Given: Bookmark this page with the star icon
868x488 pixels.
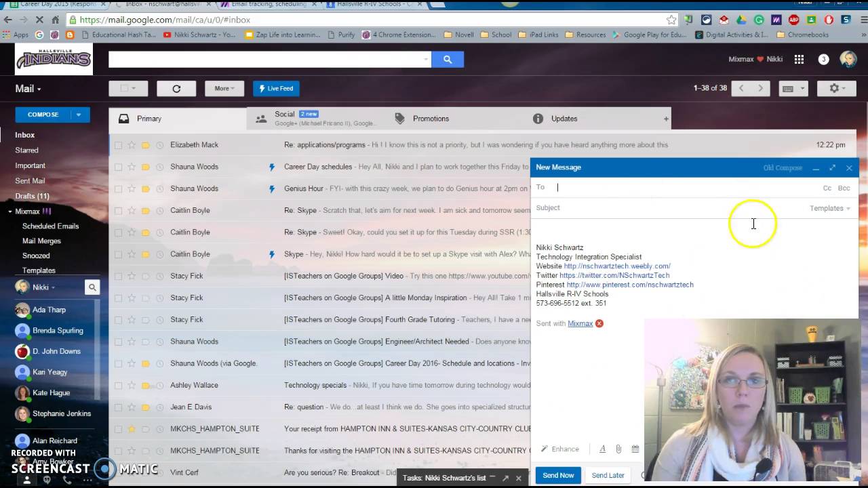Looking at the screenshot, I should point(671,20).
